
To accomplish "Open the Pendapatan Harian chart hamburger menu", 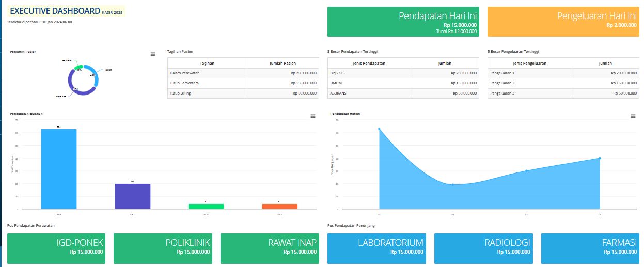I will tap(633, 116).
